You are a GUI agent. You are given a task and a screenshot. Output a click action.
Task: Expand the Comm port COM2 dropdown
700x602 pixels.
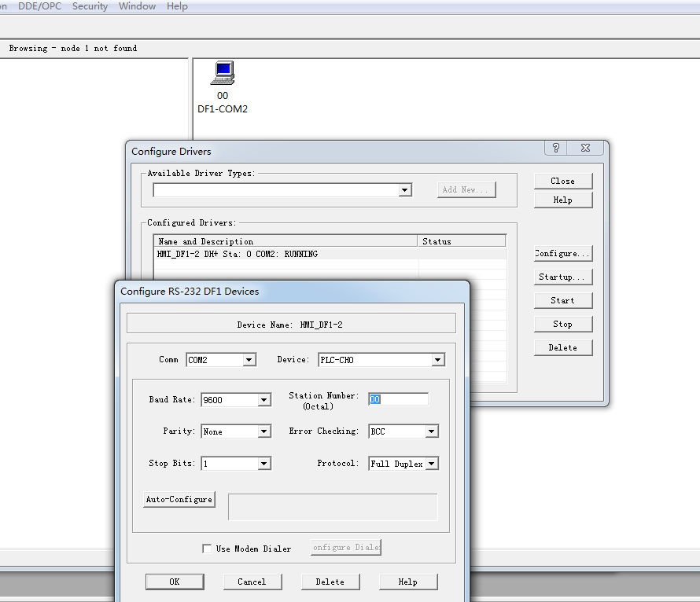[x=249, y=360]
